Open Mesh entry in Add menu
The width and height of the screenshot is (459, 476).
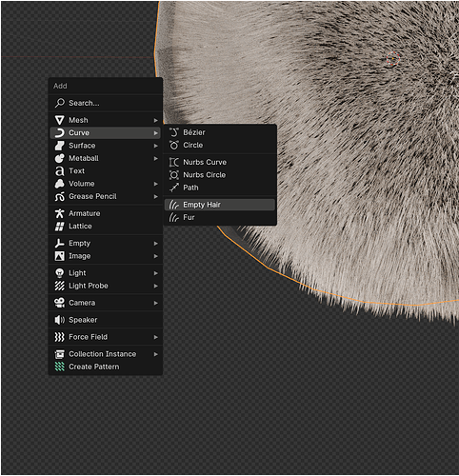pyautogui.click(x=106, y=120)
